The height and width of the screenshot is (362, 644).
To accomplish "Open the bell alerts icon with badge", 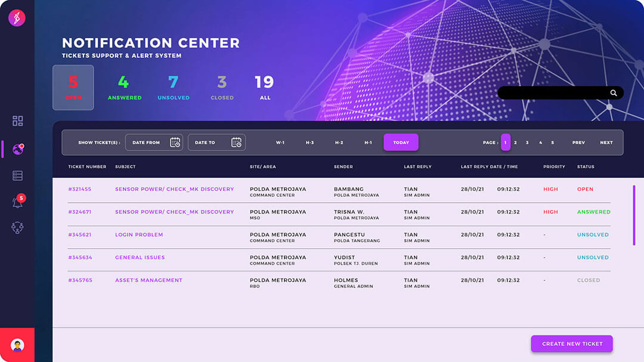I will pos(18,202).
